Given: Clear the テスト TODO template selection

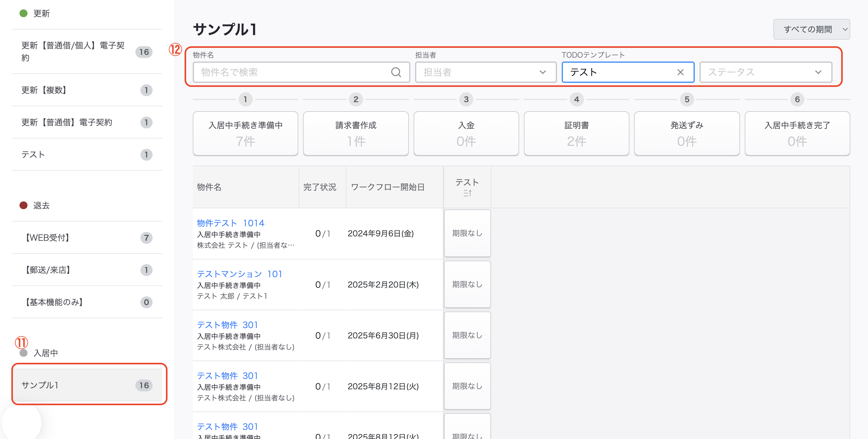Looking at the screenshot, I should click(680, 72).
